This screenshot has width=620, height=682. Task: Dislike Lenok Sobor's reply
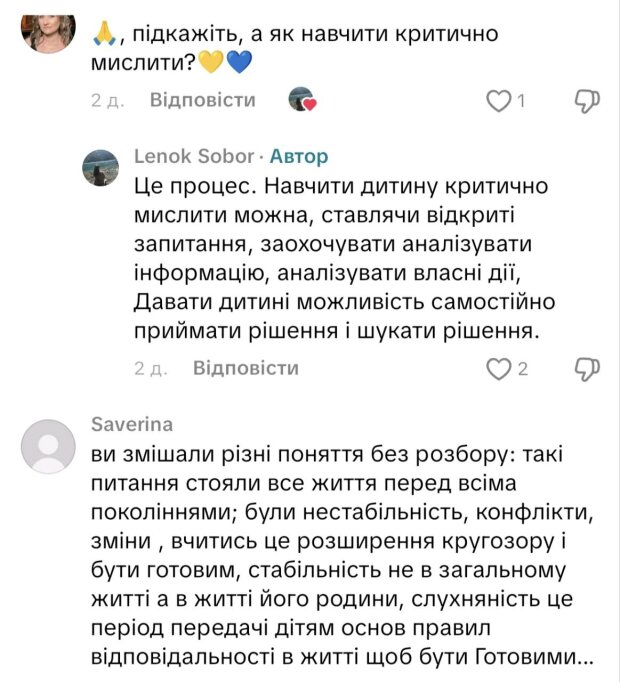point(587,369)
